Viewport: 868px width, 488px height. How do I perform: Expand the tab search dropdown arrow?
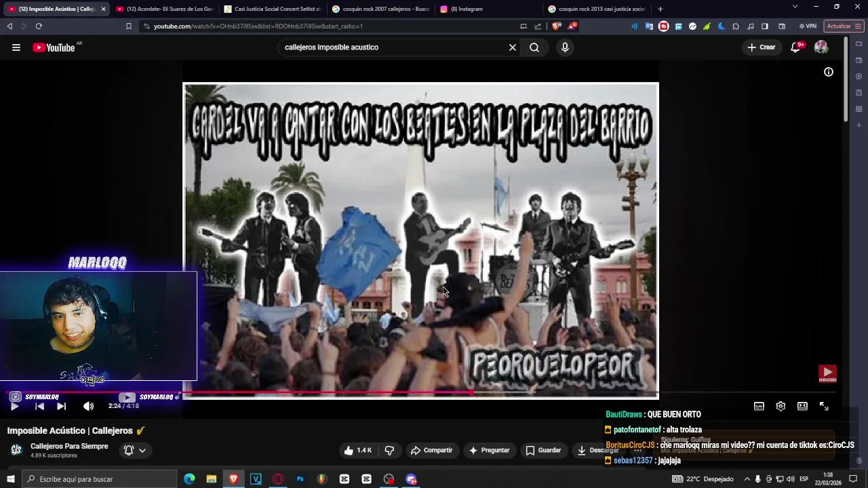[795, 7]
